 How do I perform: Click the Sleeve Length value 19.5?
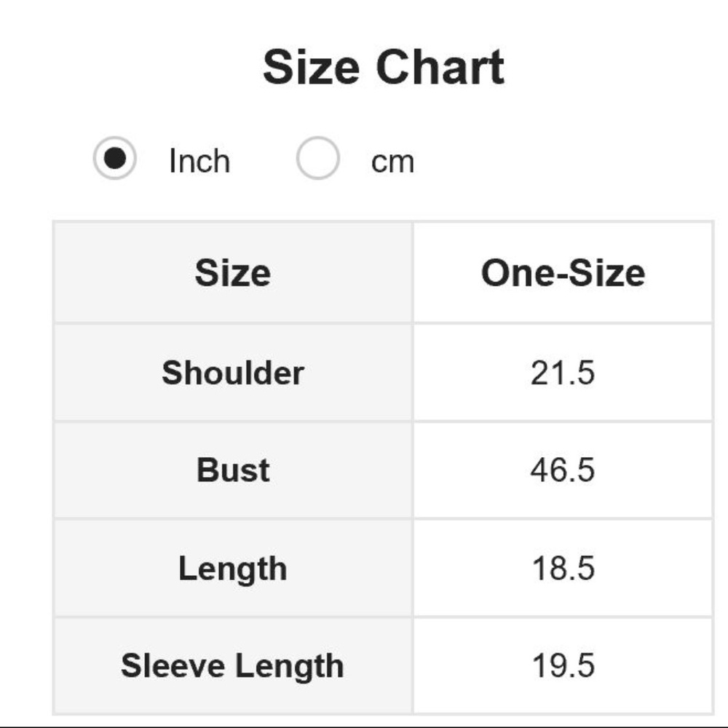coord(563,666)
